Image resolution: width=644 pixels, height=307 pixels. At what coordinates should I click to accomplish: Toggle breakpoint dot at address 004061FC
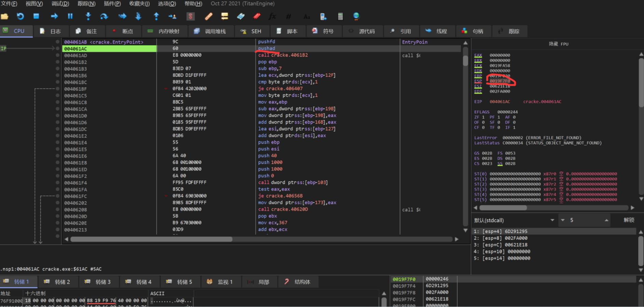coord(57,196)
